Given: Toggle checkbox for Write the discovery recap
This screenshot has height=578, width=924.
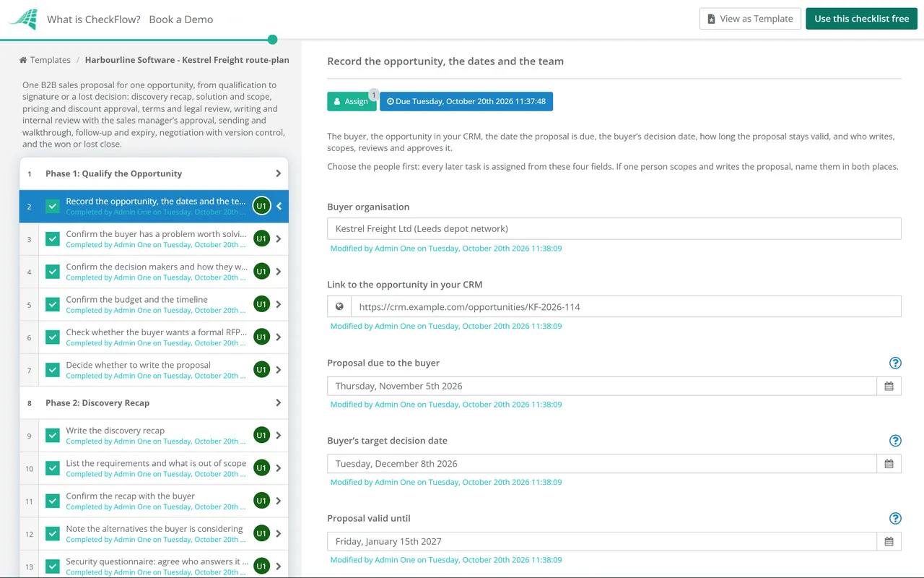Looking at the screenshot, I should (x=53, y=436).
